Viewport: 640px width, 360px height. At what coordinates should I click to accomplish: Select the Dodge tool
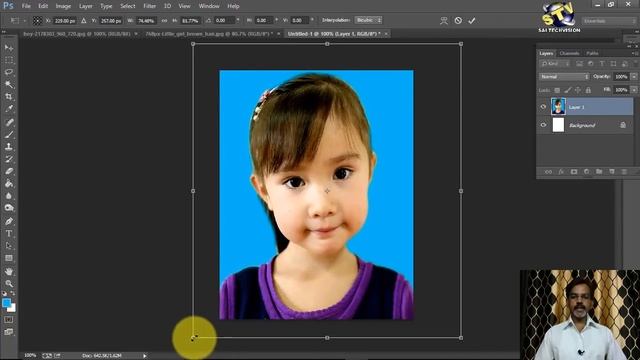coord(9,208)
